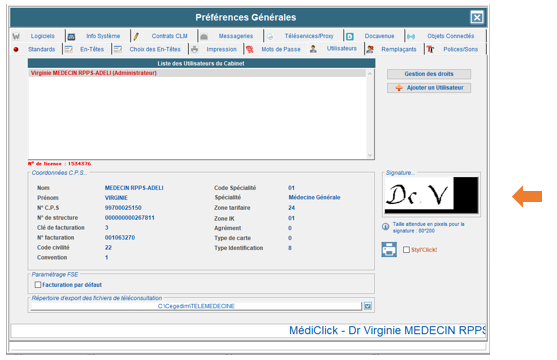Open the Logiciels tab

click(43, 36)
